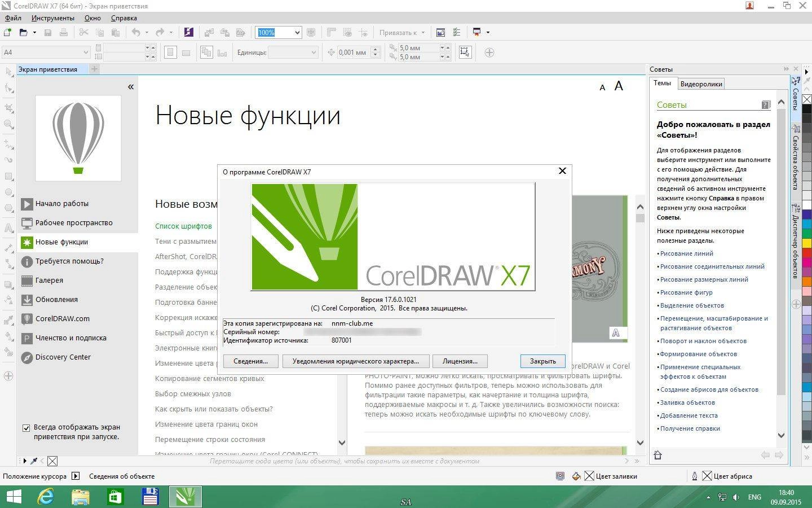Open Windows Store from taskbar
The width and height of the screenshot is (812, 508).
pos(115,497)
